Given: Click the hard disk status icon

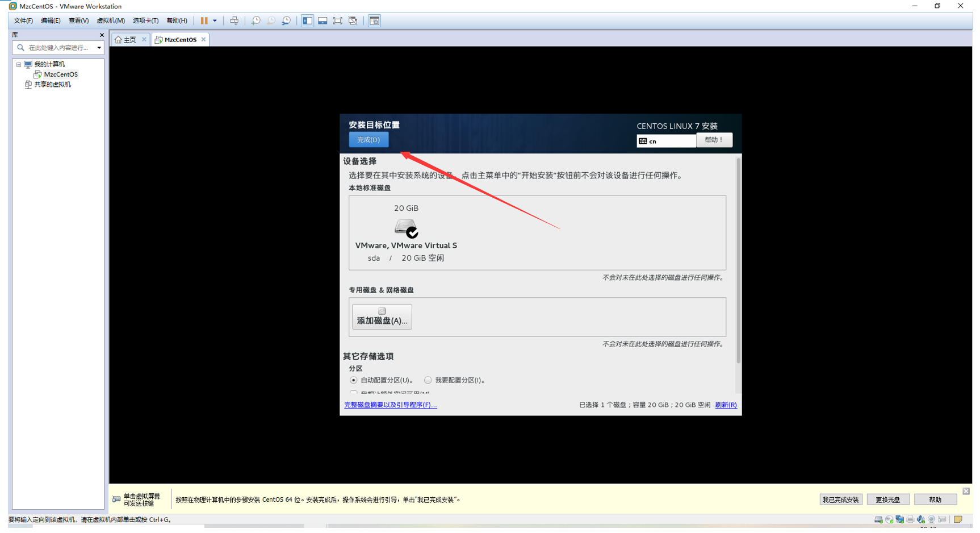Looking at the screenshot, I should click(x=878, y=519).
